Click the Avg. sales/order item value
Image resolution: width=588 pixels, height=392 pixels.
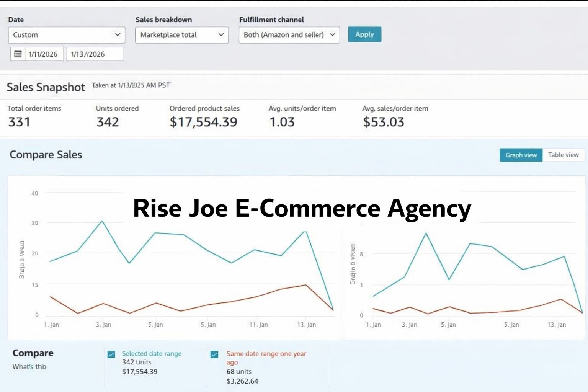coord(383,122)
